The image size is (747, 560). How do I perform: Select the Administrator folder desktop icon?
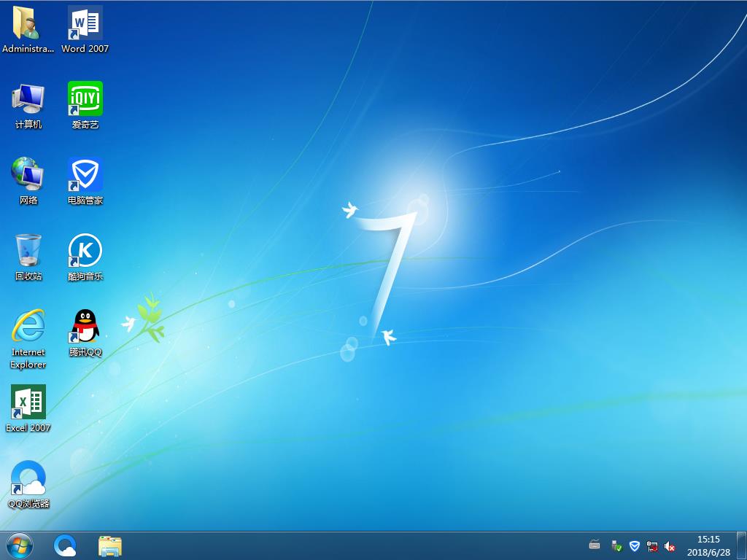click(x=28, y=23)
